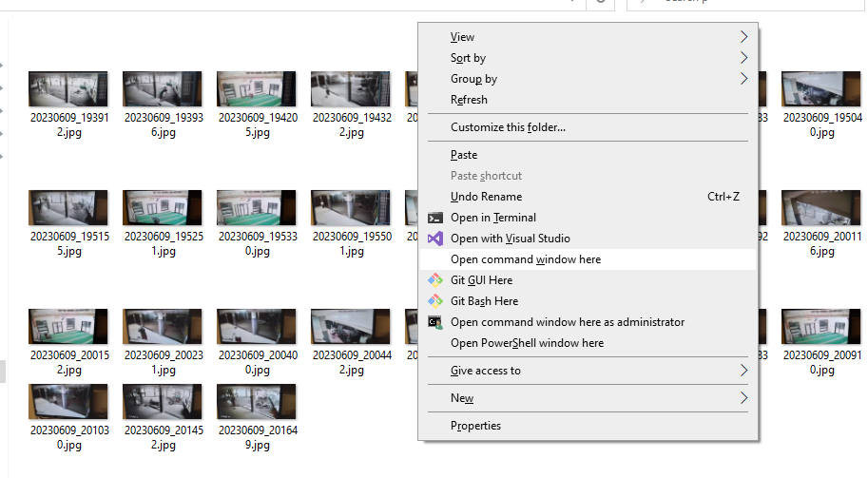Click the Visual Studio logo icon
This screenshot has width=868, height=478.
point(435,239)
